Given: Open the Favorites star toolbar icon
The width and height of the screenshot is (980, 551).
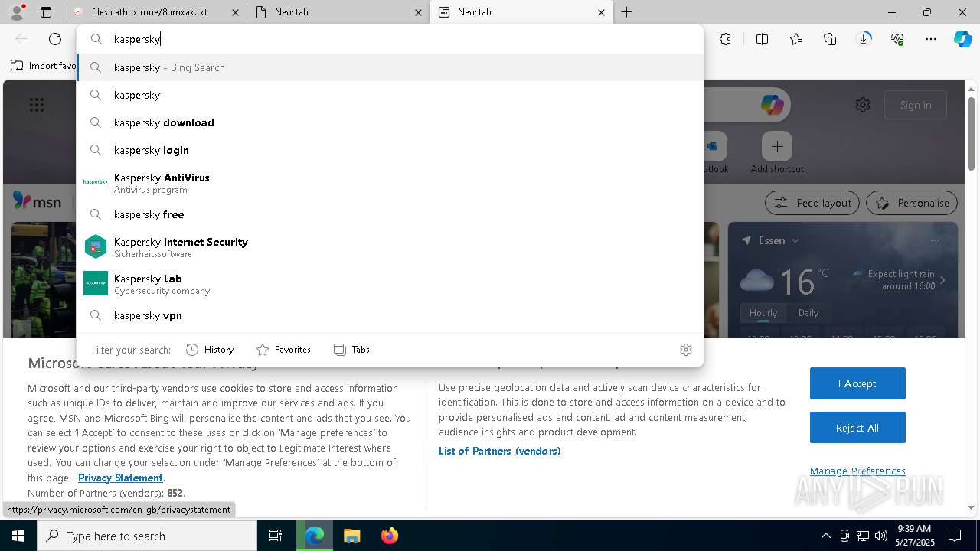Looking at the screenshot, I should tap(796, 39).
